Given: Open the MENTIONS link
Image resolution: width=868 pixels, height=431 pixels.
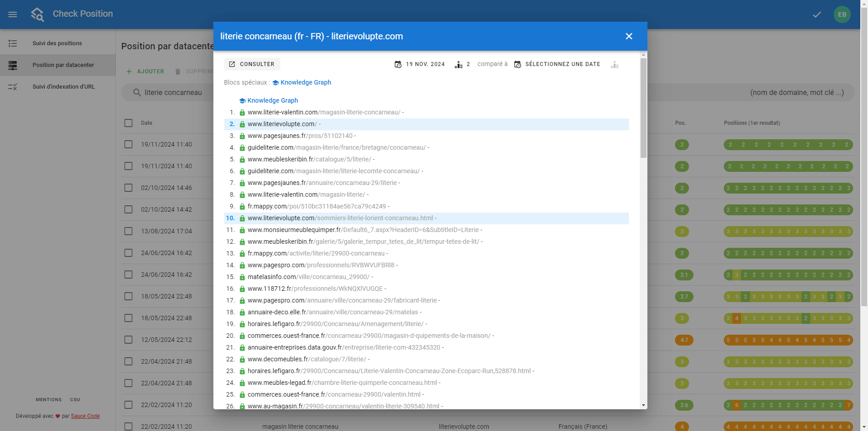Looking at the screenshot, I should pyautogui.click(x=49, y=400).
